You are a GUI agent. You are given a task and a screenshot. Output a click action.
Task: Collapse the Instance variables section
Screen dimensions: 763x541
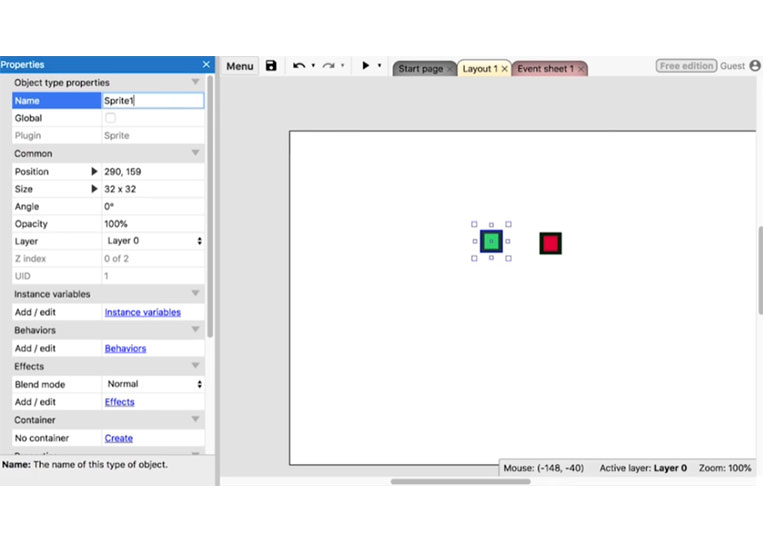[195, 293]
